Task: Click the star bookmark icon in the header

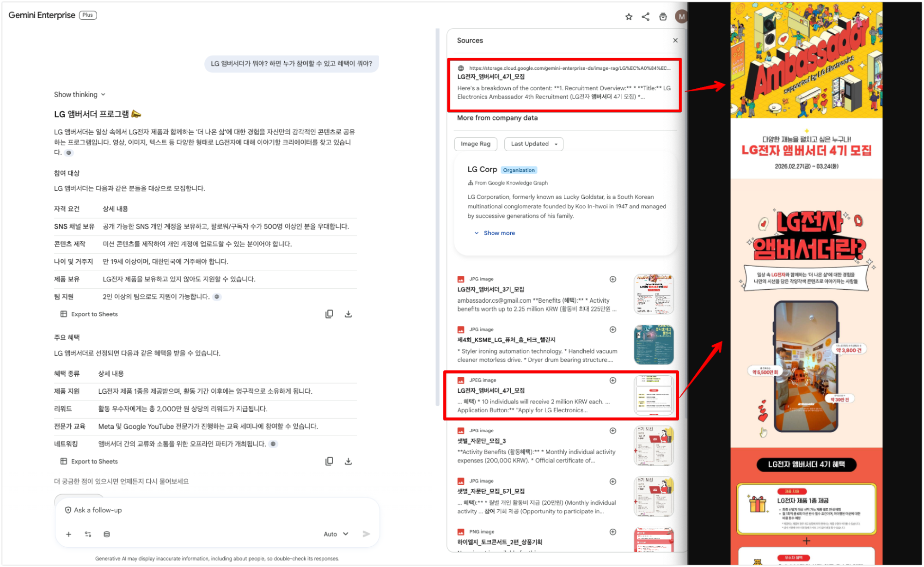Action: 629,17
